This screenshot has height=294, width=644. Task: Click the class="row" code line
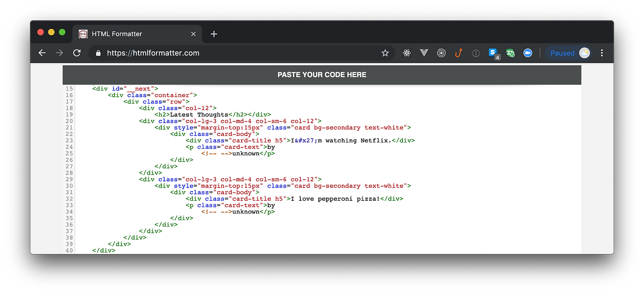point(156,102)
